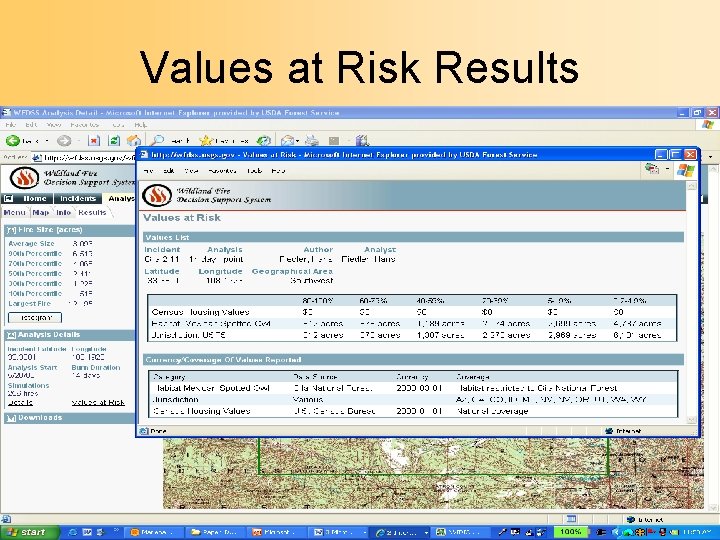
Task: Click the WFDSS flame logo in back window
Action: point(24,178)
